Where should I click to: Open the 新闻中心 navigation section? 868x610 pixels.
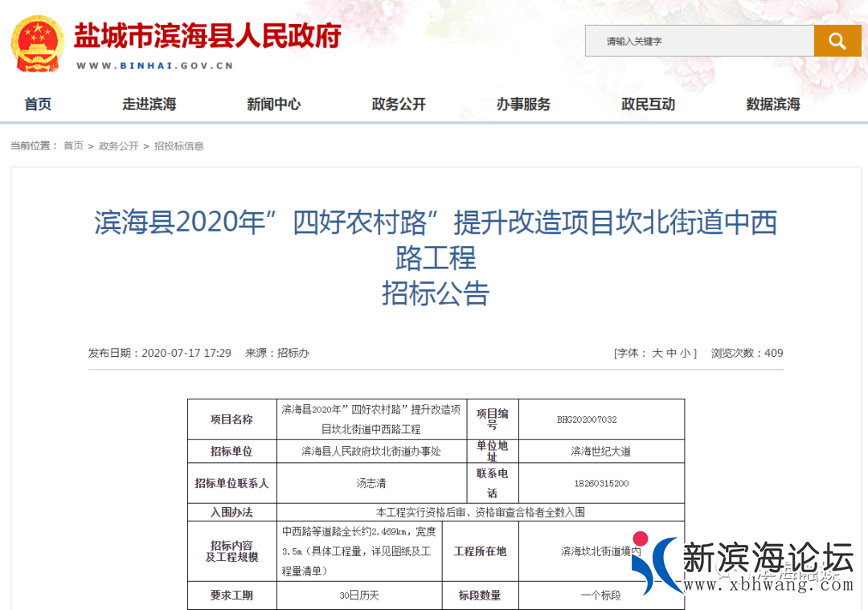[x=274, y=104]
